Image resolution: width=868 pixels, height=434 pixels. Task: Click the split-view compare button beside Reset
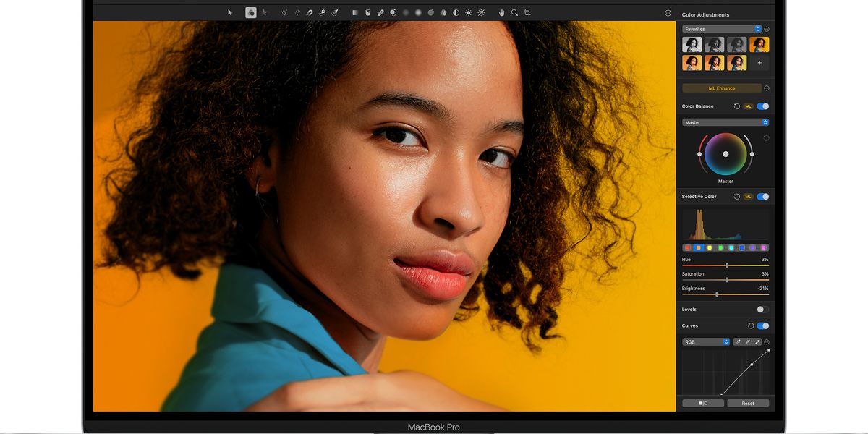(703, 403)
